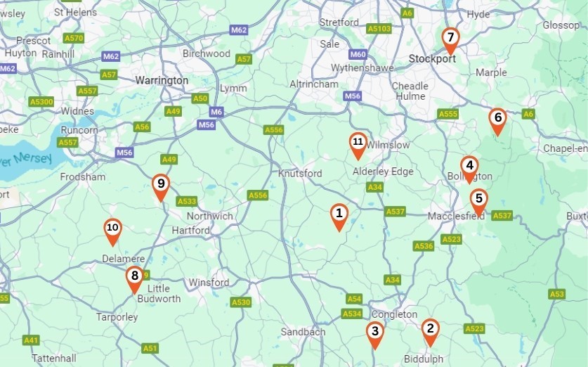Click the Altrincham town label
The height and width of the screenshot is (367, 588).
coord(314,84)
